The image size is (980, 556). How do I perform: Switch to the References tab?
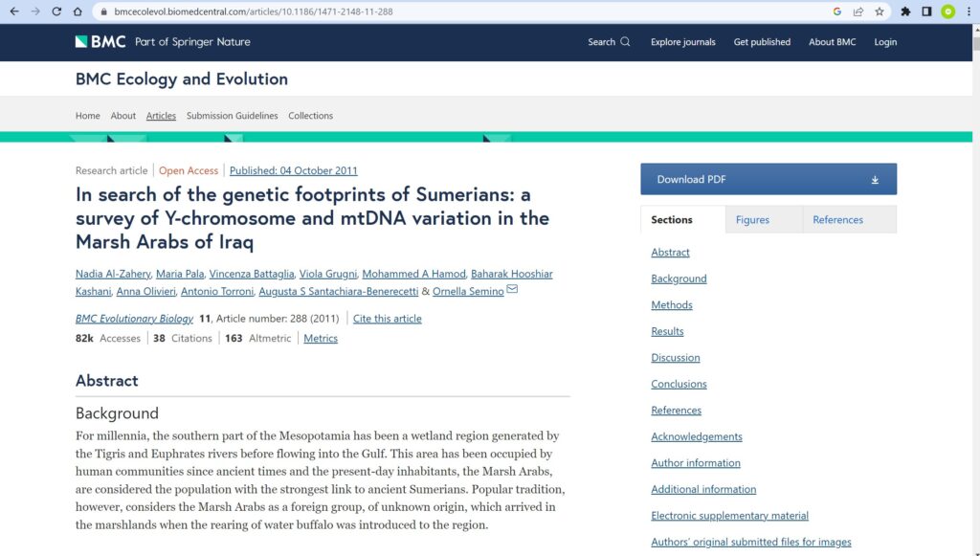click(837, 219)
